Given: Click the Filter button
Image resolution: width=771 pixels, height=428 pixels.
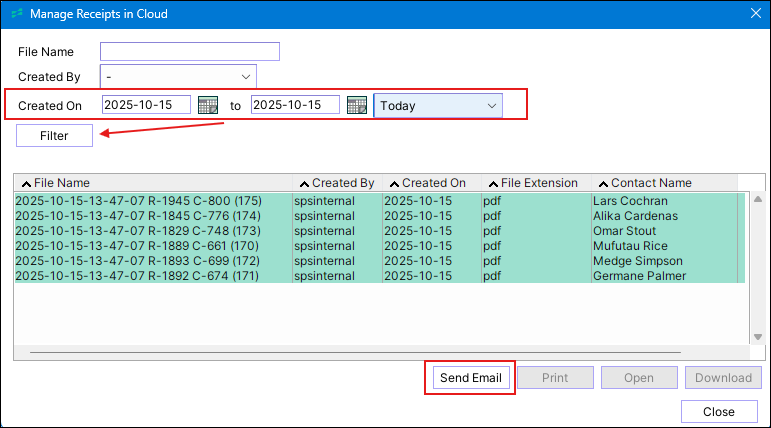Looking at the screenshot, I should (54, 136).
